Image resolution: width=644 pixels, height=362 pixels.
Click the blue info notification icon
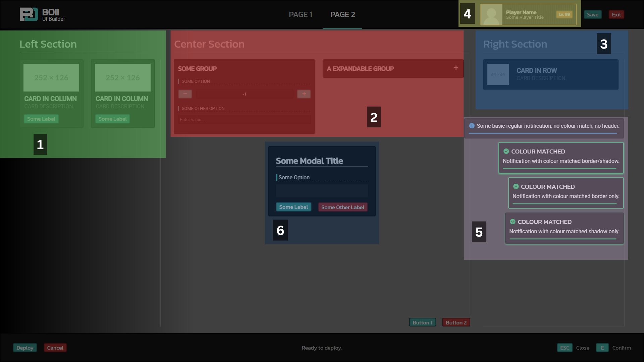point(472,126)
